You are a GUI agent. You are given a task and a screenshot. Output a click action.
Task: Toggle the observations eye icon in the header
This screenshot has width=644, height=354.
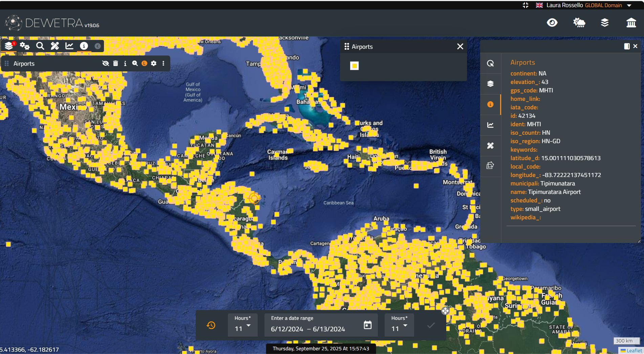pos(552,23)
